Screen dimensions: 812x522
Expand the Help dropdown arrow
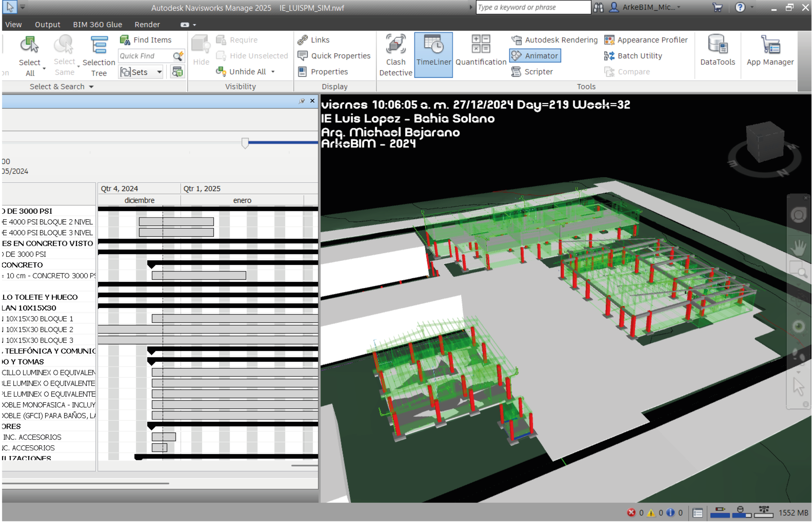click(752, 7)
